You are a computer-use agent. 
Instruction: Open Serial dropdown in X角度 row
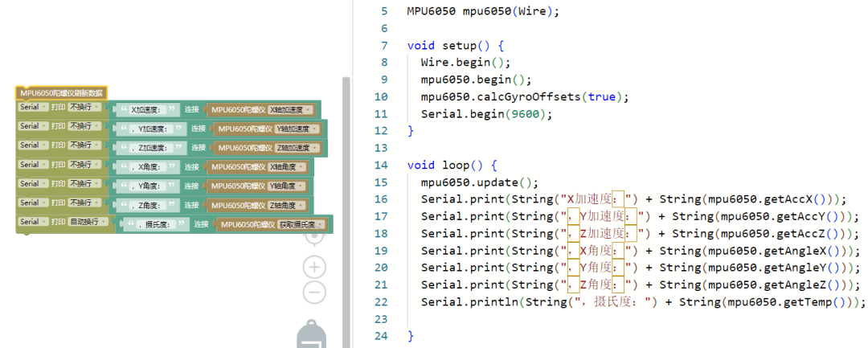pos(33,165)
